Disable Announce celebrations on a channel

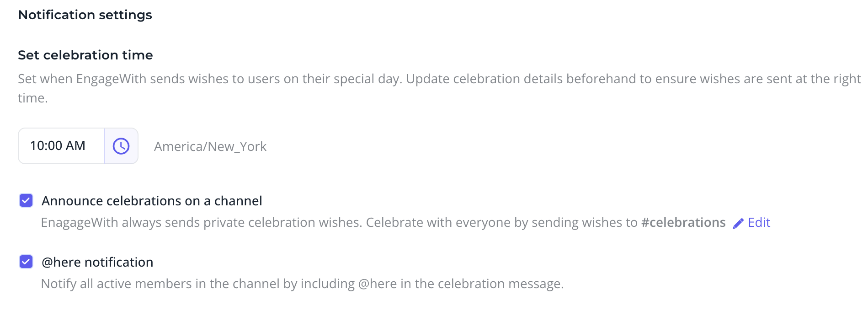click(x=26, y=200)
